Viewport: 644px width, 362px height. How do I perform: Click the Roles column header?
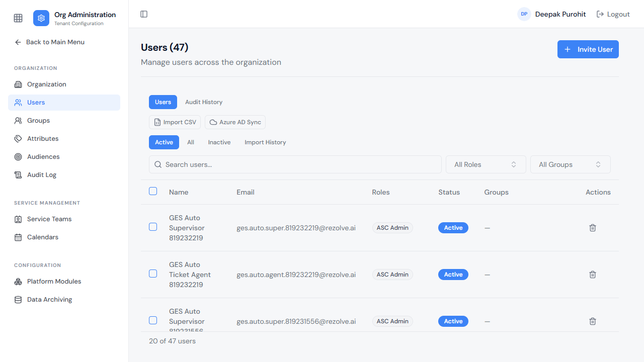click(x=381, y=192)
